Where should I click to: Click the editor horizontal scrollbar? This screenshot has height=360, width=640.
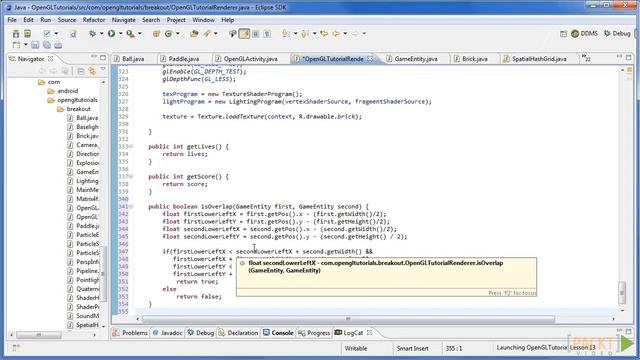tap(348, 319)
